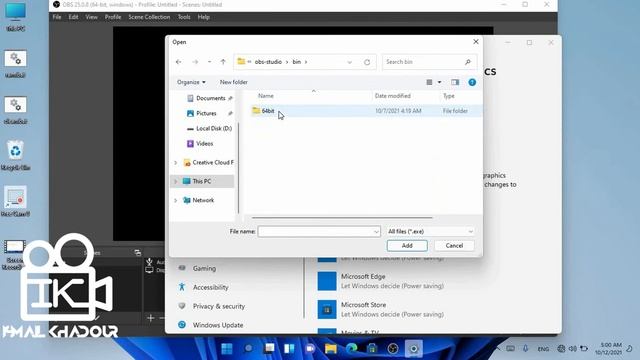Select Documents in navigation pane
This screenshot has width=640, height=360.
[210, 98]
